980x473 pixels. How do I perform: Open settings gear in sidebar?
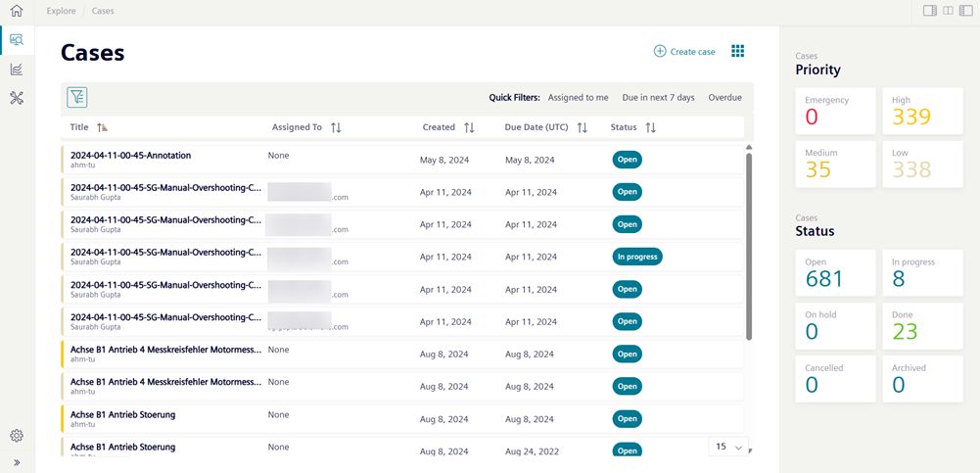pos(17,436)
